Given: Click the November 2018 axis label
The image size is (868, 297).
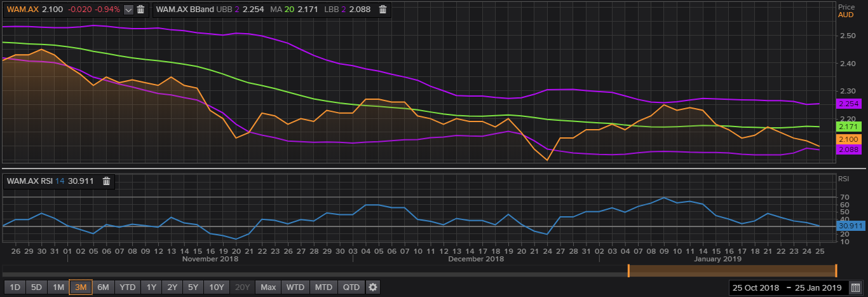Looking at the screenshot, I should (x=210, y=259).
